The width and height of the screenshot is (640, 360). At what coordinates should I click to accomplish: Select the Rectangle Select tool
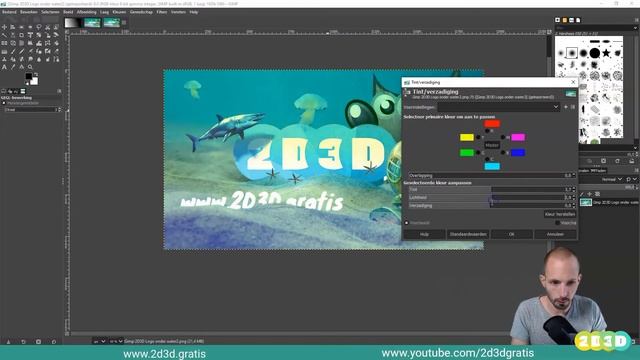[x=21, y=27]
